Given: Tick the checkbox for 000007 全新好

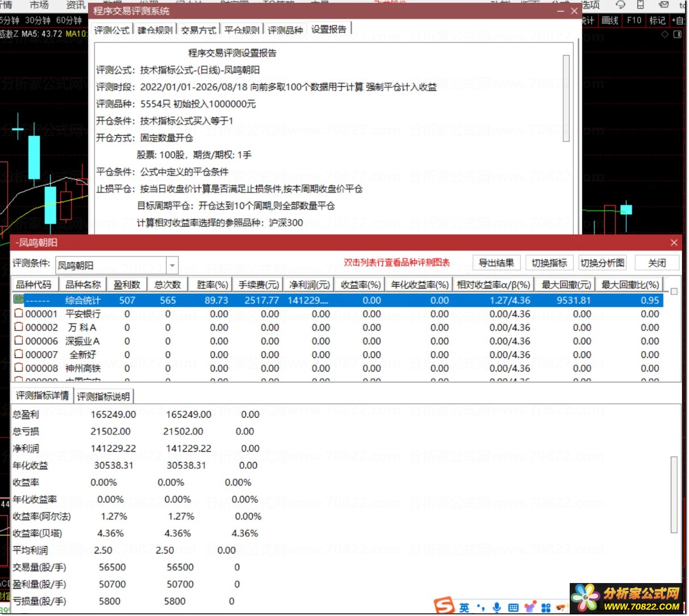Looking at the screenshot, I should coord(18,354).
